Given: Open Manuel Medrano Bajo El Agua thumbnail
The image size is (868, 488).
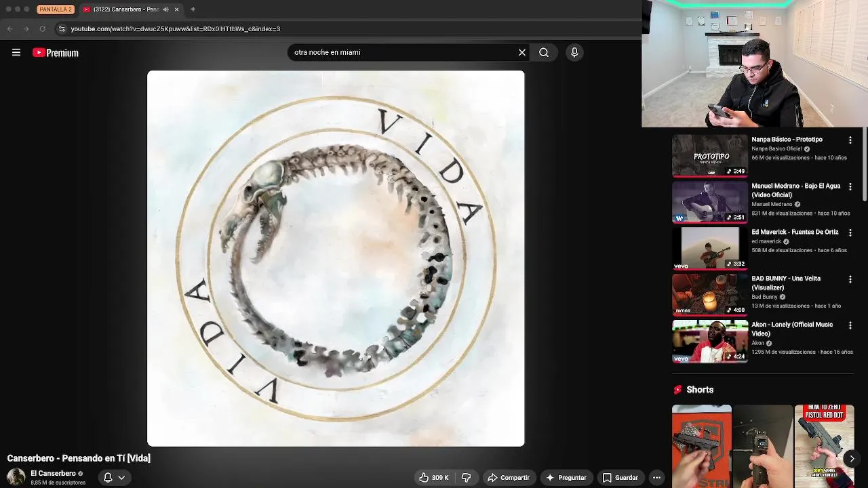Looking at the screenshot, I should pos(710,201).
